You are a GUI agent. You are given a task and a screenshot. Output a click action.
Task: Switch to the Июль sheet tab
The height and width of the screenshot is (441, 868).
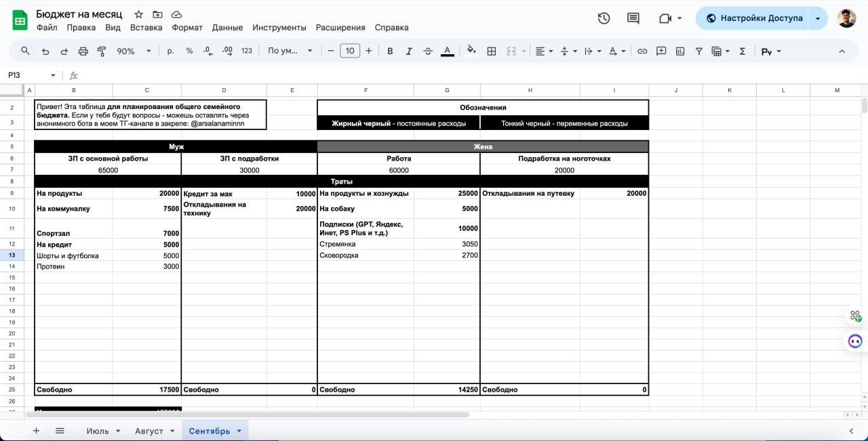tap(98, 431)
